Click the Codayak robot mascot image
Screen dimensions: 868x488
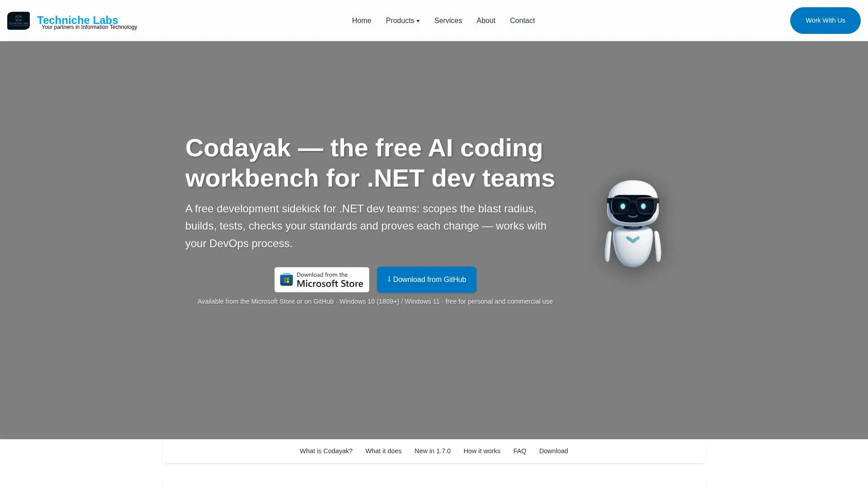pyautogui.click(x=632, y=223)
